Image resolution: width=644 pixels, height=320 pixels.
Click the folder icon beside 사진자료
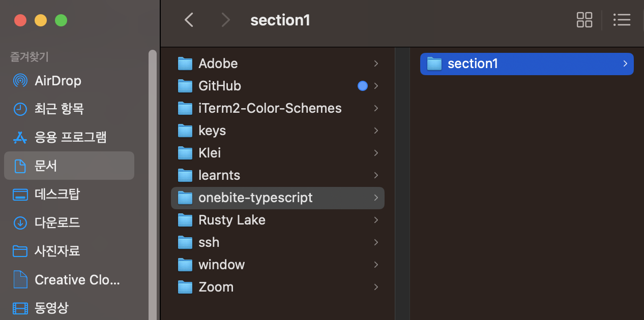(x=20, y=251)
